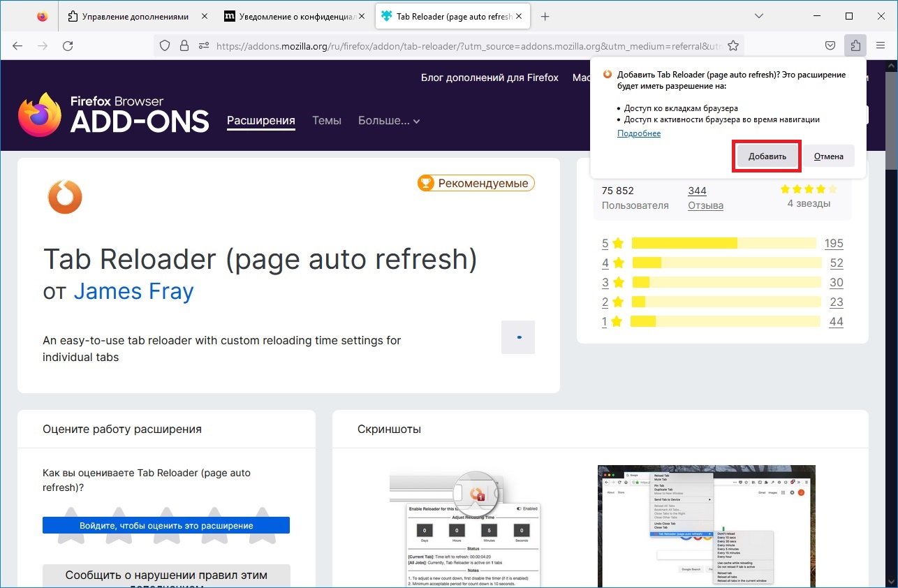Click the loading install button on card

pyautogui.click(x=518, y=337)
